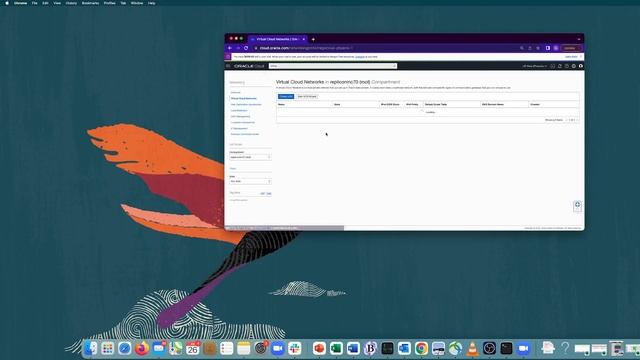Open Launchpad from the dock
The width and height of the screenshot is (640, 360).
(108, 348)
